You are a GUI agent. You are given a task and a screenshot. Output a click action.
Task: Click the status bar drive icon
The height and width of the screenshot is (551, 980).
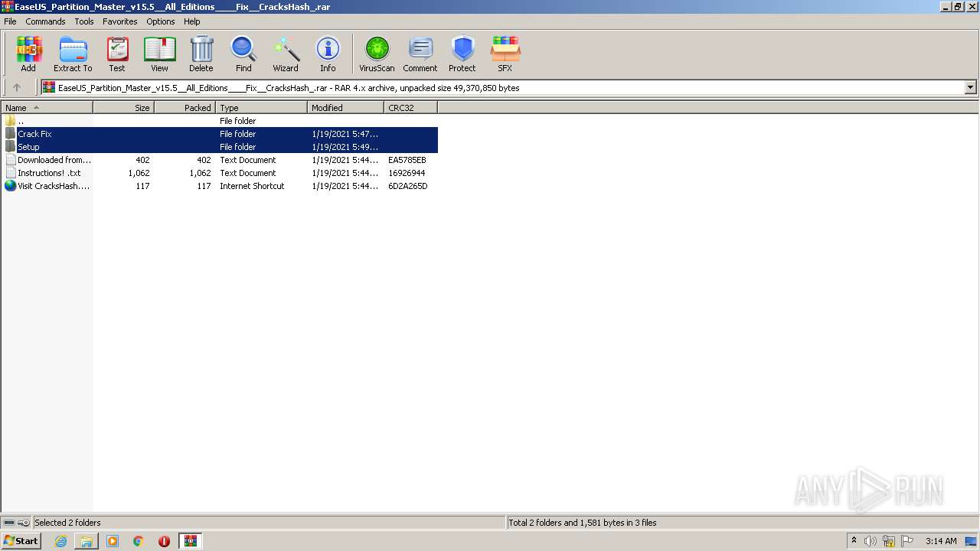tap(9, 523)
